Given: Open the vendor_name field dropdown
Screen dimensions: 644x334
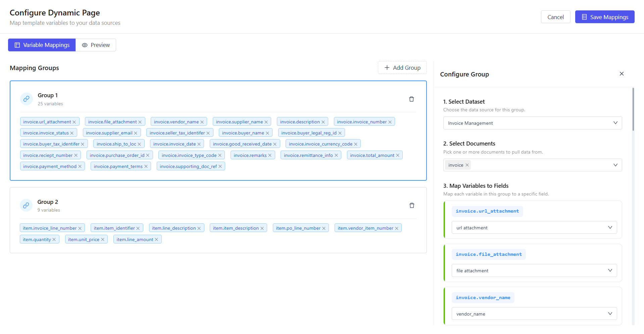Looking at the screenshot, I should coord(534,314).
